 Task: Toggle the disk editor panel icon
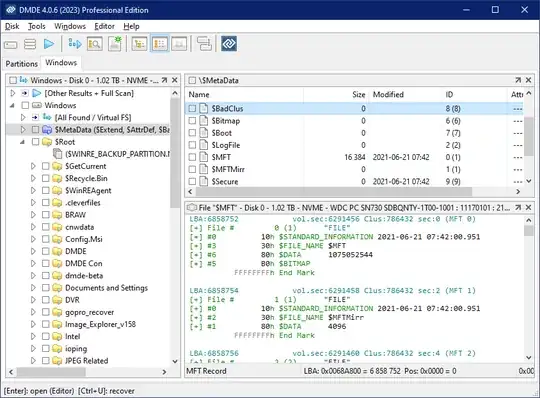pos(179,44)
